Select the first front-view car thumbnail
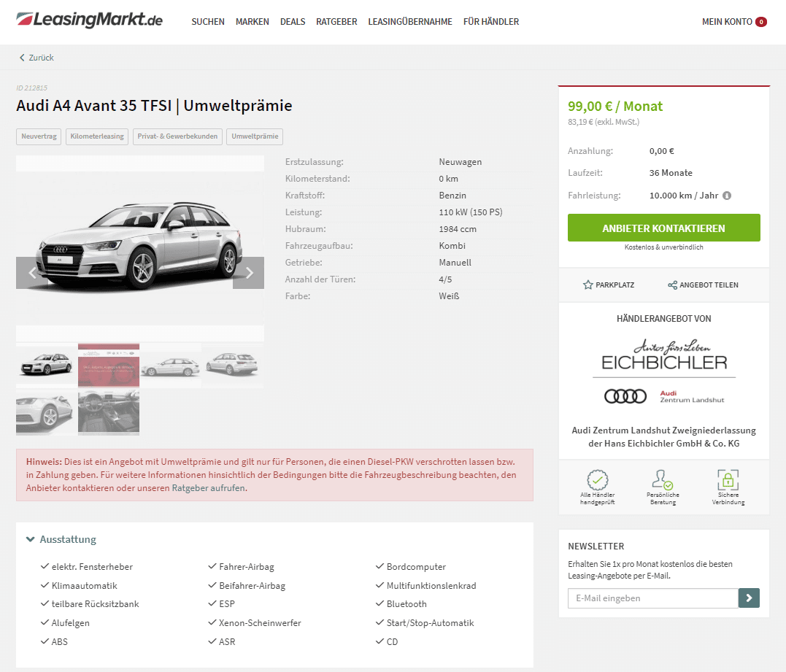 coord(47,364)
